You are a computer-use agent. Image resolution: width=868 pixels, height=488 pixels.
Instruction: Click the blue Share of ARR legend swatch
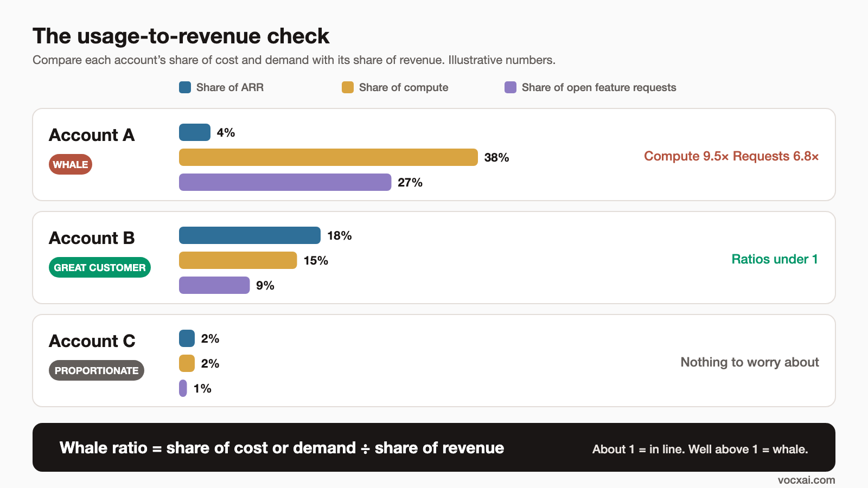click(185, 87)
